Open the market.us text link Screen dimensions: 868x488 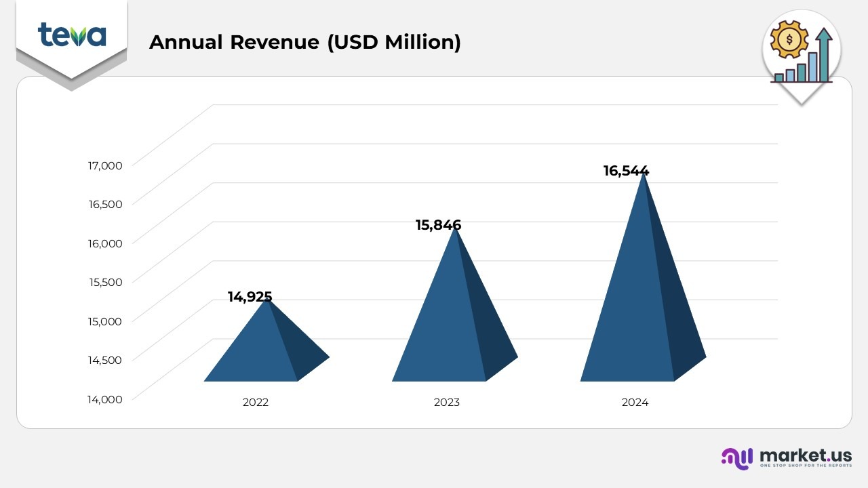point(805,454)
